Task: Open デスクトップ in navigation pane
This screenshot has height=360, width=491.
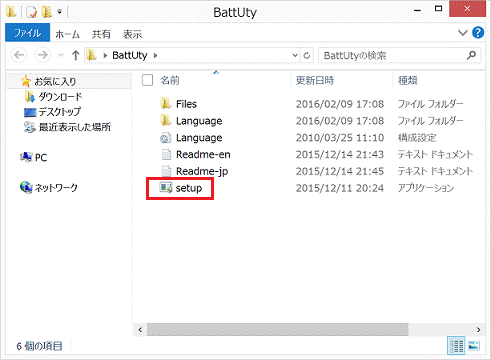Action: 60,112
